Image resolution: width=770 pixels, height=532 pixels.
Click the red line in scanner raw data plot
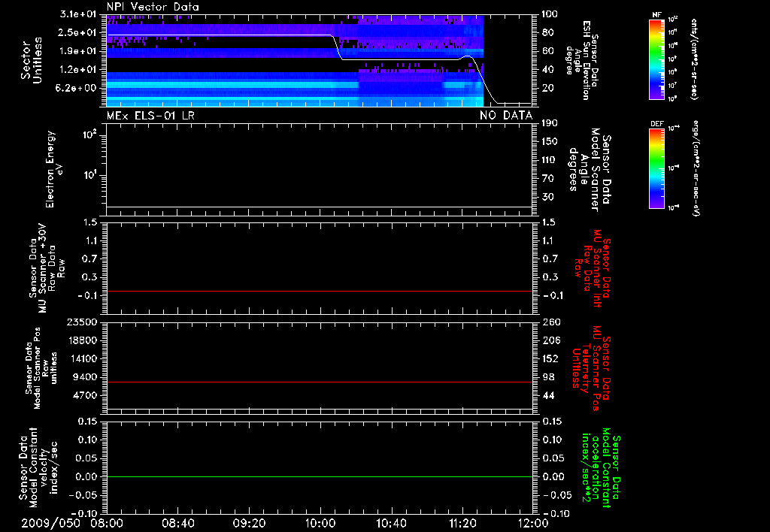pos(320,291)
